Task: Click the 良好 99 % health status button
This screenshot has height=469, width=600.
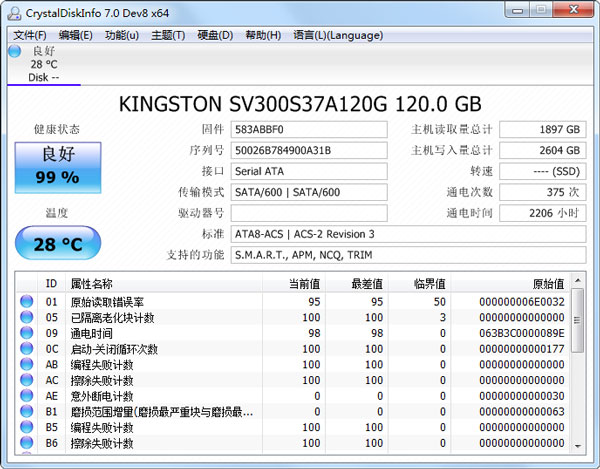Action: (x=58, y=168)
